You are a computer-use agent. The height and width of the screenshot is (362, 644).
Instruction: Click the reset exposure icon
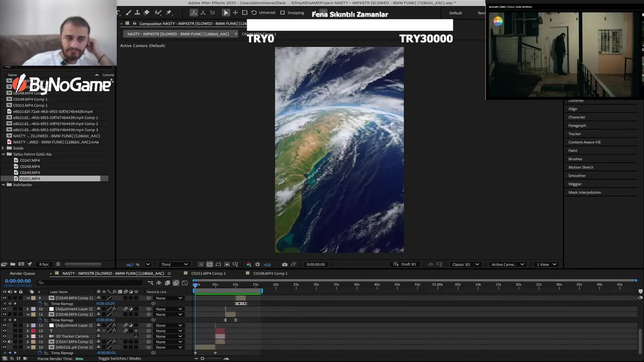258,264
